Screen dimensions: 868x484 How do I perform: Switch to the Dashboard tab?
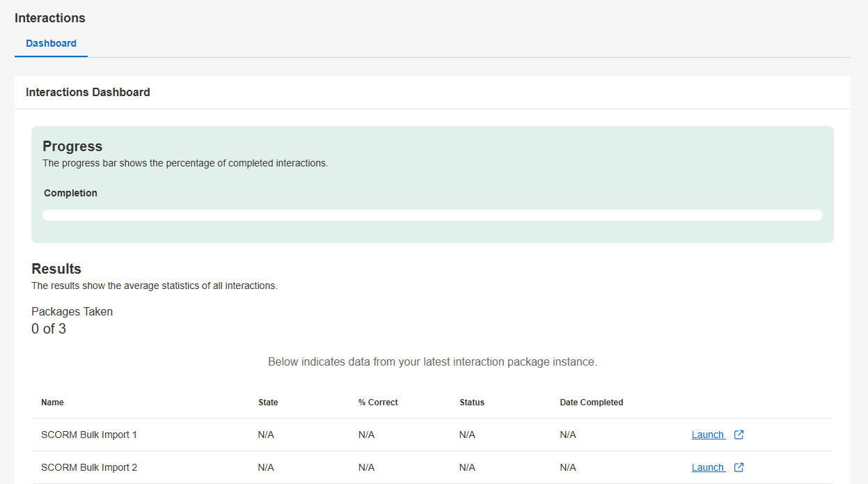pos(51,43)
